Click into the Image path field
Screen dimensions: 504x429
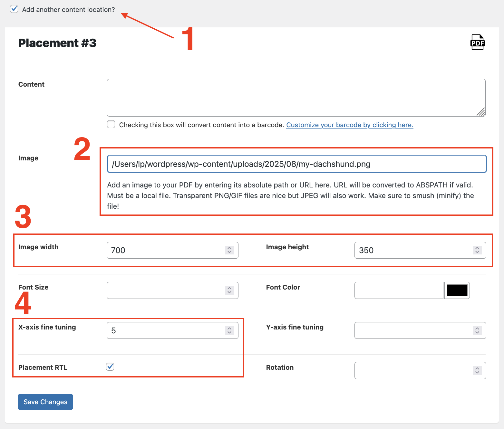click(x=297, y=164)
